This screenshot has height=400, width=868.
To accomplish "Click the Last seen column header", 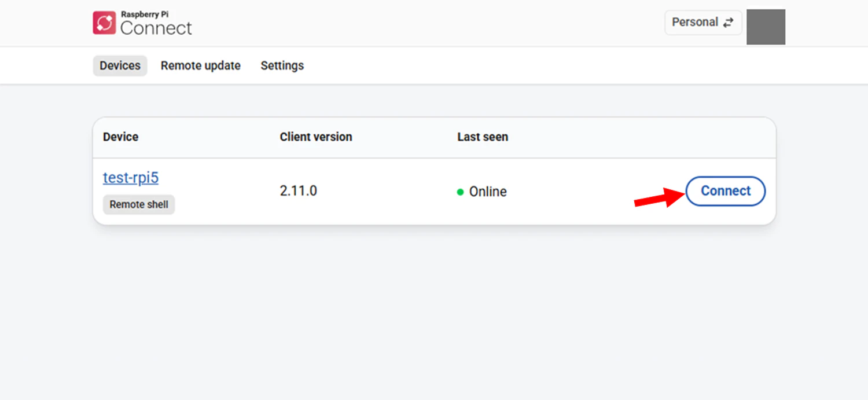I will 483,137.
